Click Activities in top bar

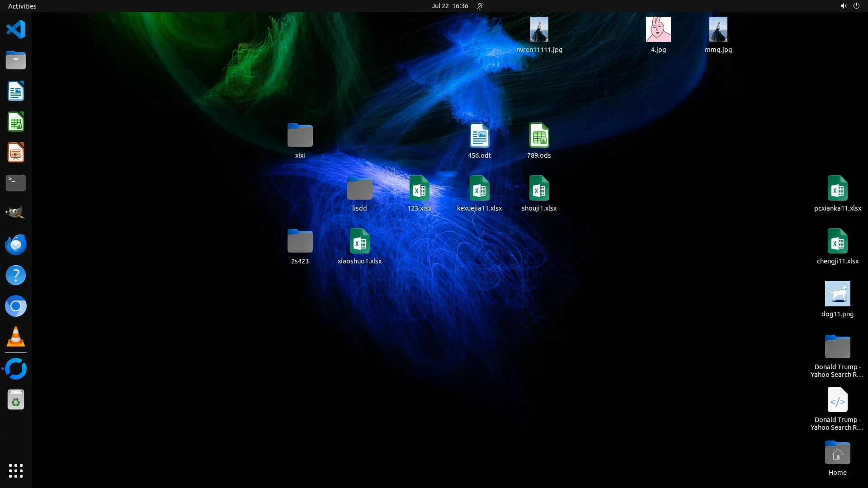pos(22,6)
